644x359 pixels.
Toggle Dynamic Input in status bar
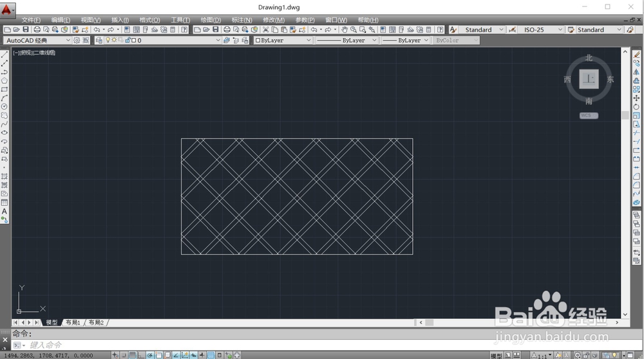pyautogui.click(x=193, y=355)
